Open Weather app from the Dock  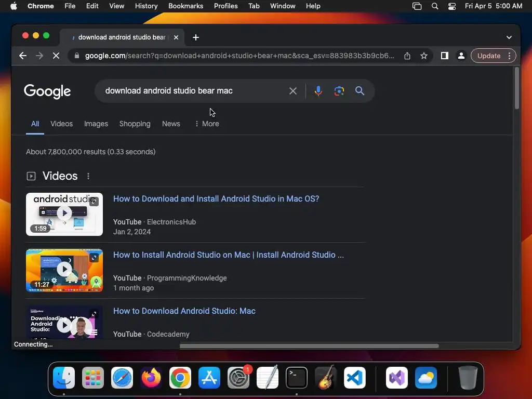point(426,378)
